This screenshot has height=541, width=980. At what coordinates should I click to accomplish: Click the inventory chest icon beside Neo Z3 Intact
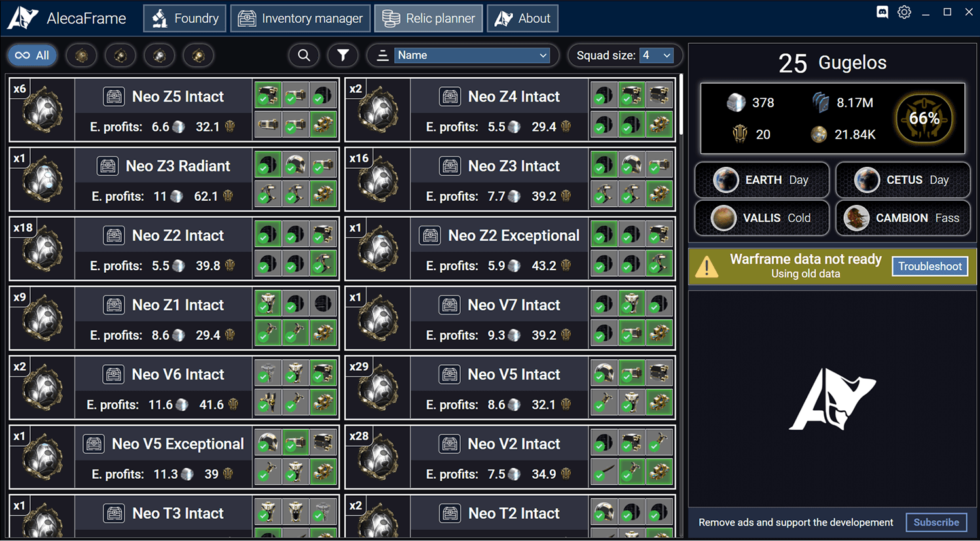(x=450, y=166)
